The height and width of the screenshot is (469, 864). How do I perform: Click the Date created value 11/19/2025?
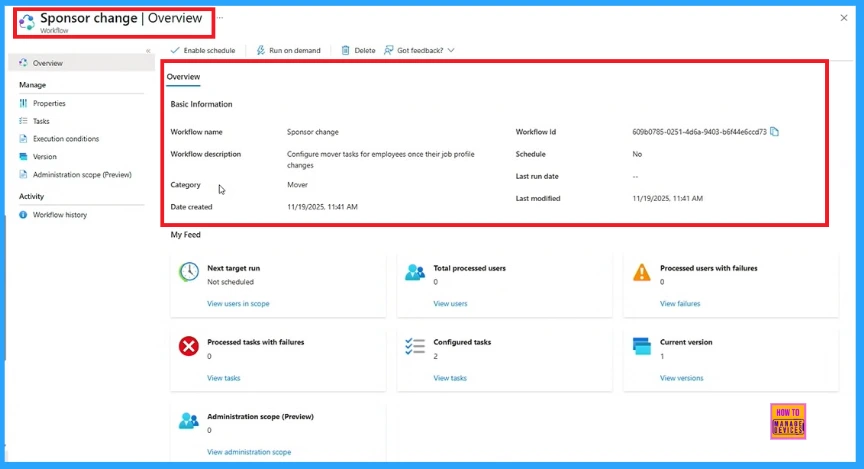322,207
